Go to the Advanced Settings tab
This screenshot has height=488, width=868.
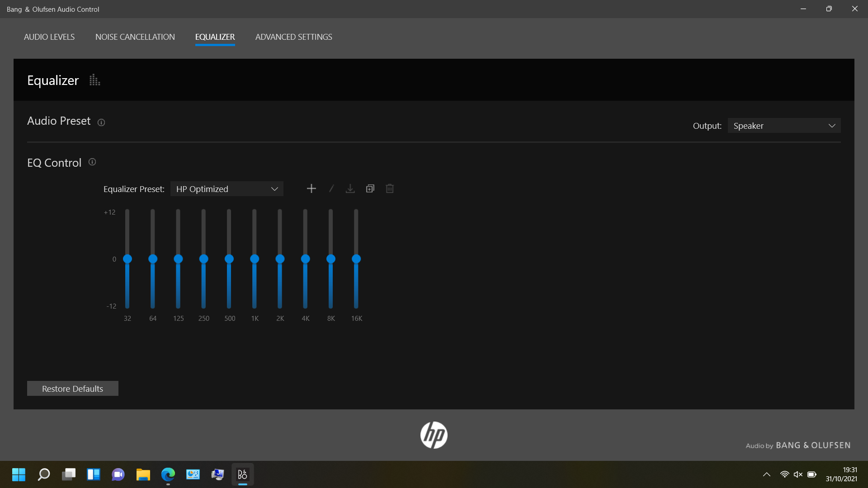pos(293,37)
